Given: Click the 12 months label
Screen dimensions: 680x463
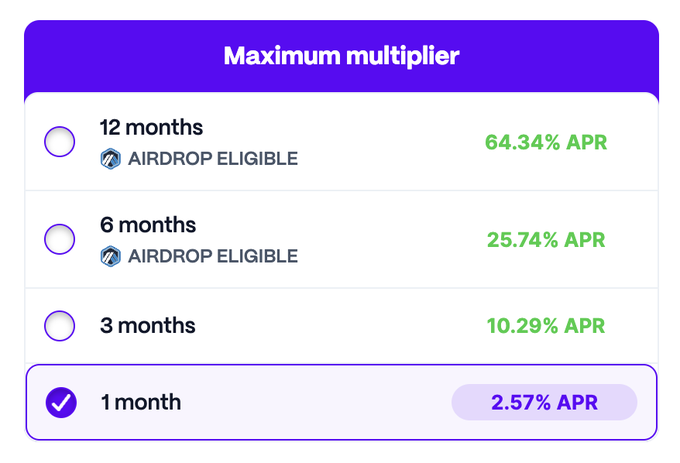Looking at the screenshot, I should tap(151, 128).
